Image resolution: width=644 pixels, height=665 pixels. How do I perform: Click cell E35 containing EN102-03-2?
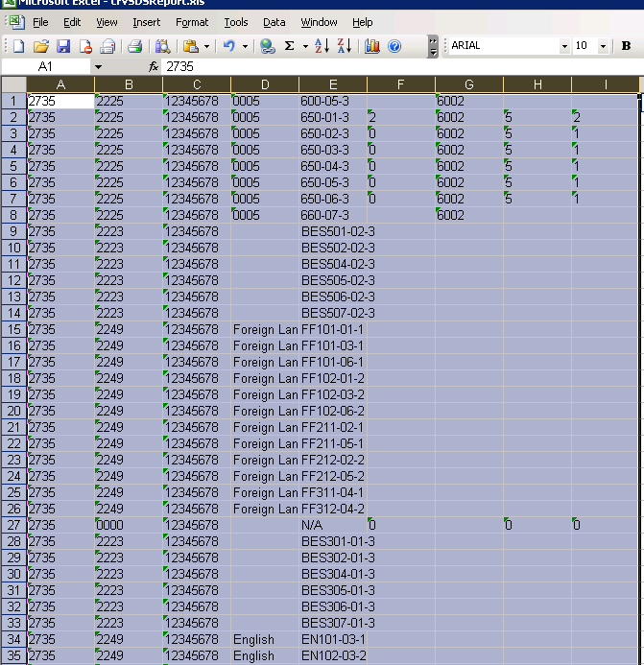pyautogui.click(x=333, y=655)
